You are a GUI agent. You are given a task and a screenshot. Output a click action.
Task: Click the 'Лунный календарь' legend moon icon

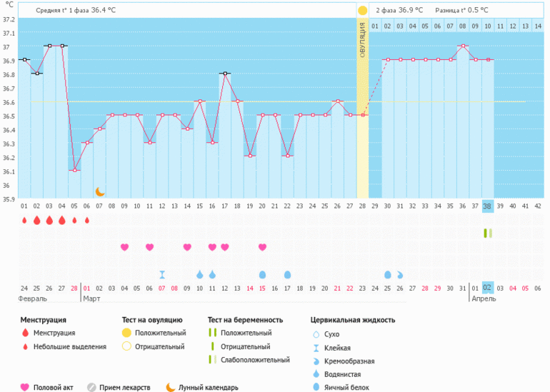click(171, 387)
